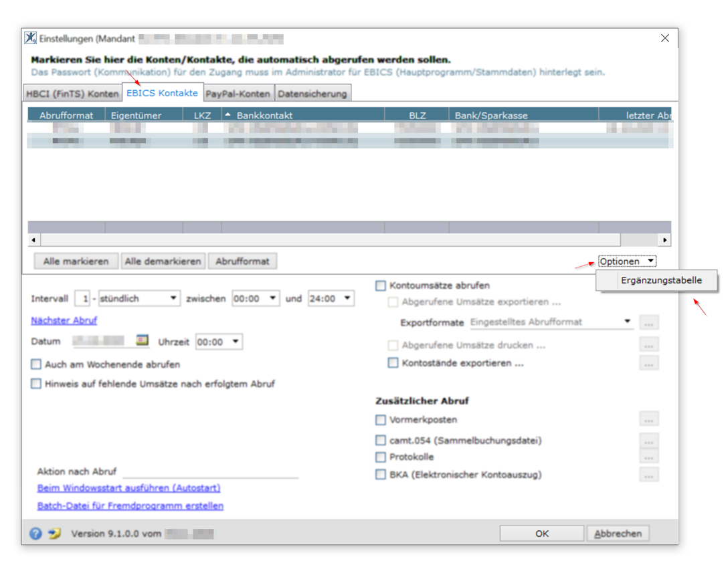Click the table's scroll left arrow
728x575 pixels.
(33, 240)
